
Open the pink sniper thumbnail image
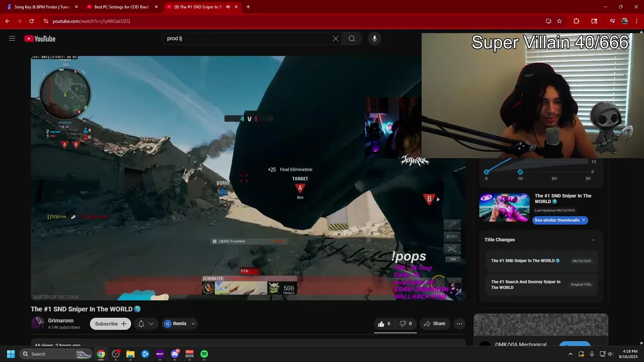tap(504, 208)
